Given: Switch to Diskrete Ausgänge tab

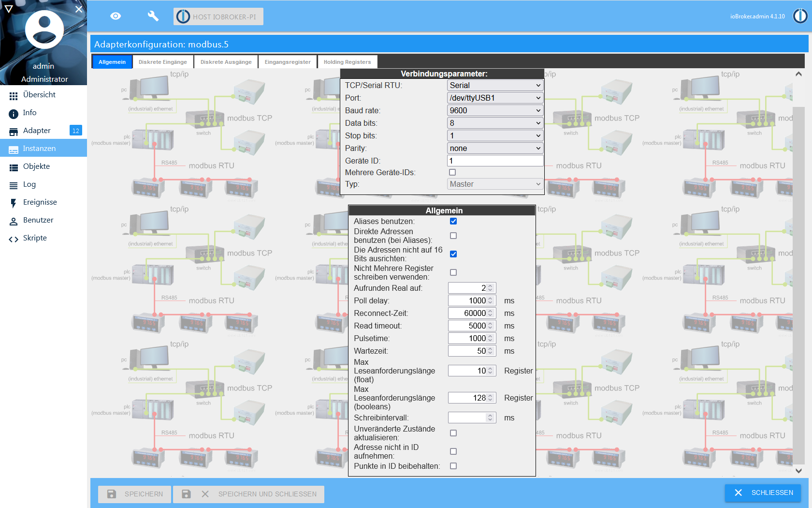Looking at the screenshot, I should [226, 62].
